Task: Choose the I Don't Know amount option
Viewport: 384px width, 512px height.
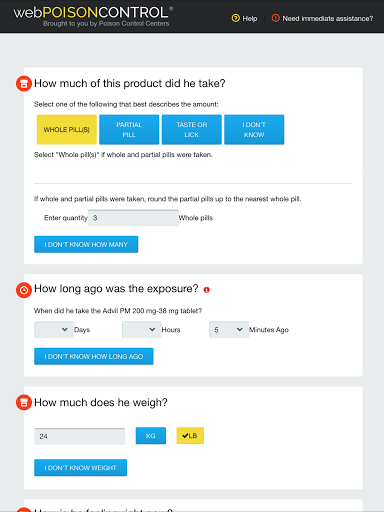Action: tap(254, 130)
